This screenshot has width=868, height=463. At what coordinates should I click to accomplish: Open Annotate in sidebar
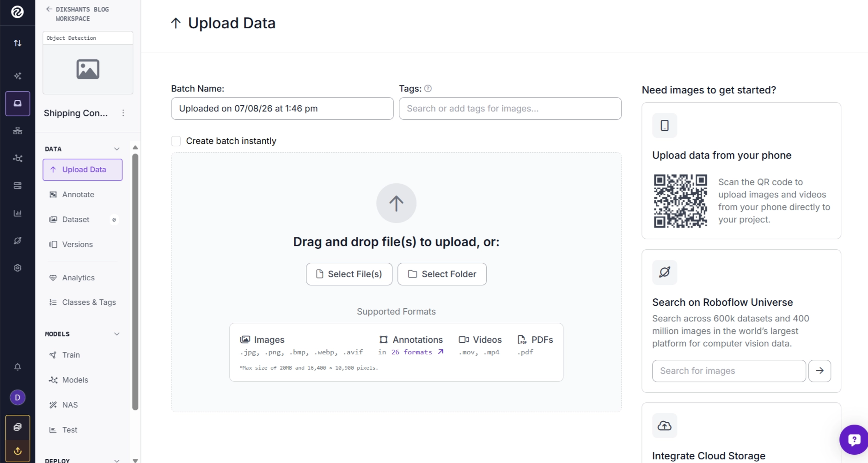(x=83, y=195)
